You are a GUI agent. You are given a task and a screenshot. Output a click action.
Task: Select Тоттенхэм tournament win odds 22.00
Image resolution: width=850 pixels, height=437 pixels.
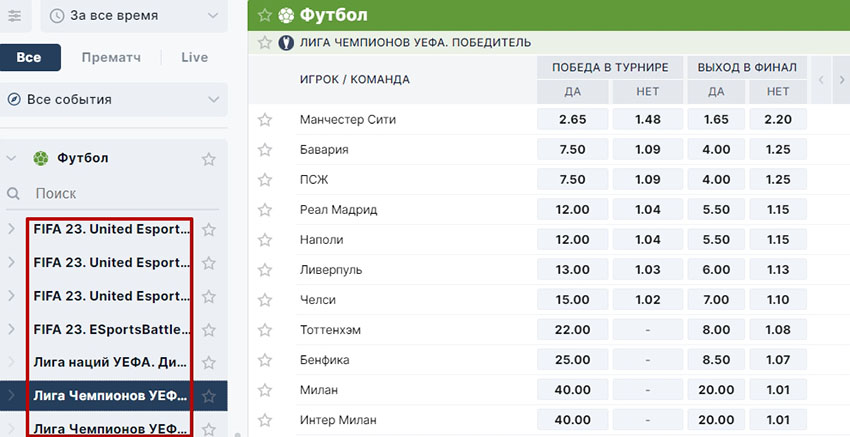(x=572, y=330)
